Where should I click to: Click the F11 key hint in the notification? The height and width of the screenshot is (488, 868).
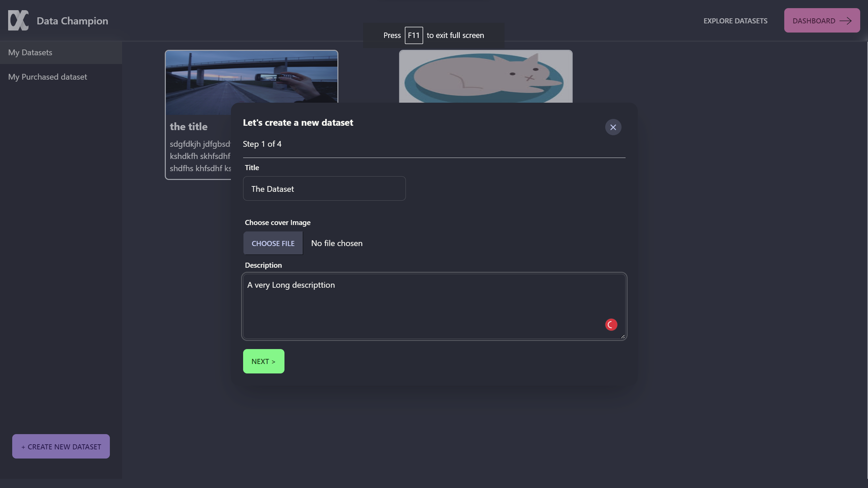414,35
